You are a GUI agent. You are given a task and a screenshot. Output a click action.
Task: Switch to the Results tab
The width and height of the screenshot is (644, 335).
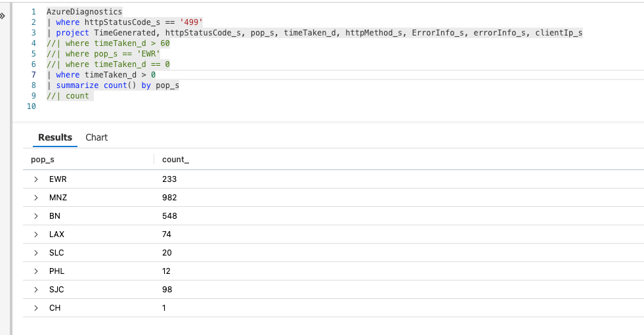pos(55,137)
